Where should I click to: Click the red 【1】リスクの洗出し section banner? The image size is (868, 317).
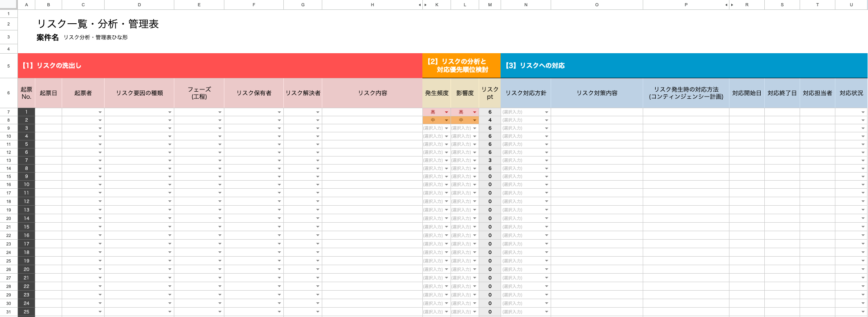click(x=220, y=66)
